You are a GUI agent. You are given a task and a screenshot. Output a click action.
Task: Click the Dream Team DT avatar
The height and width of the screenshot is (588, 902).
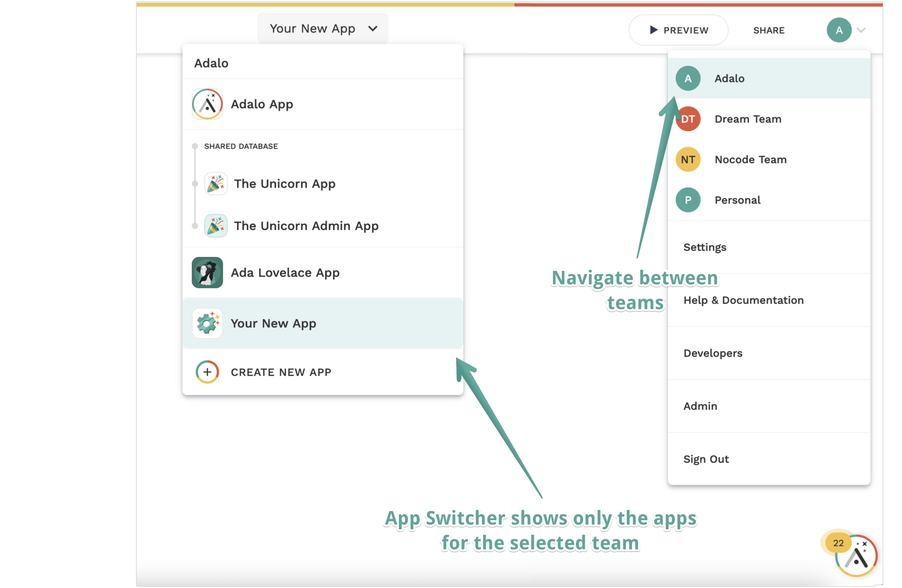pos(688,119)
